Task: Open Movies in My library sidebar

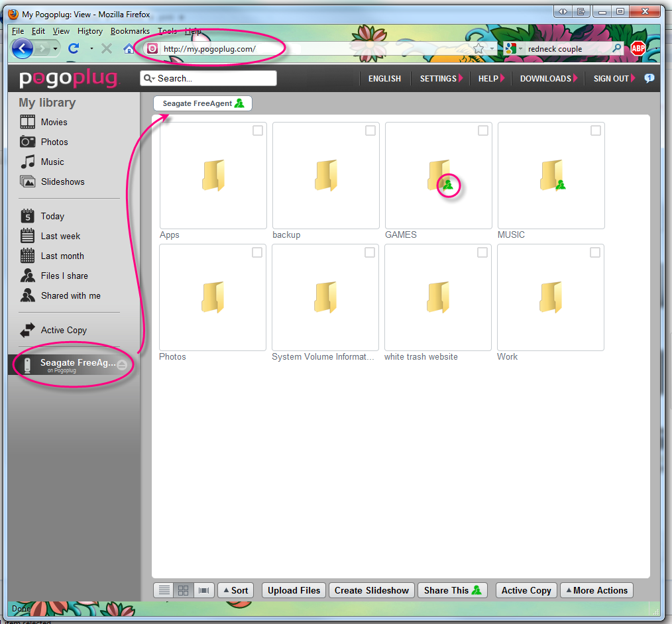Action: 53,122
